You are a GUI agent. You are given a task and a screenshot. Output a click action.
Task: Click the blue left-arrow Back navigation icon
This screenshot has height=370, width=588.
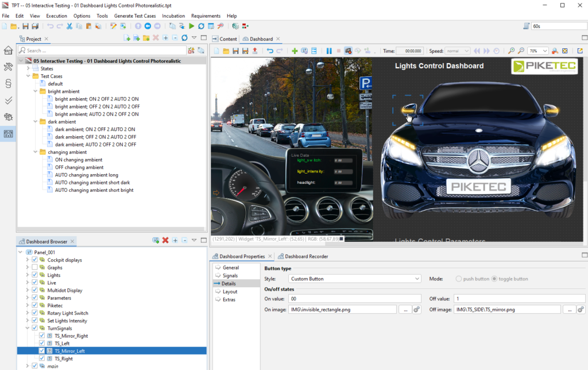148,26
